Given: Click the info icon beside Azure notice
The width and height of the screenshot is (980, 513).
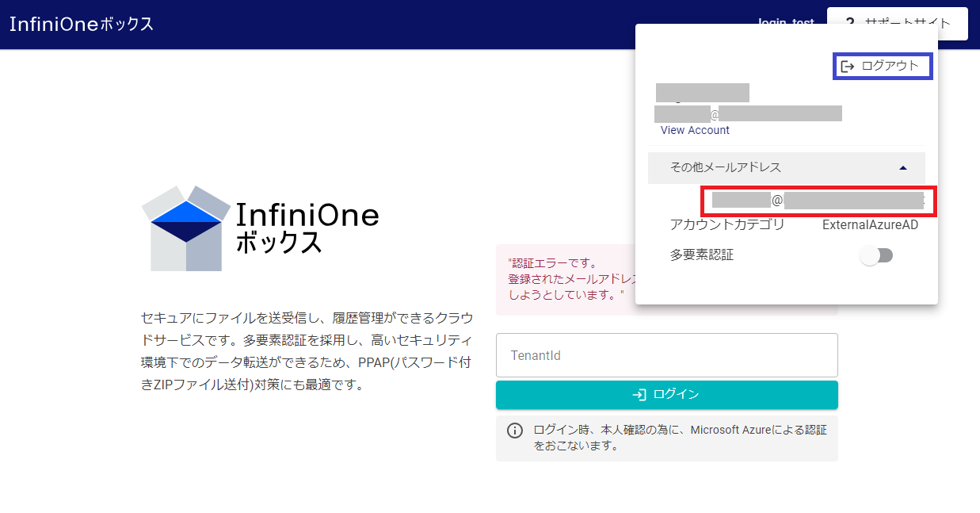Looking at the screenshot, I should pos(515,431).
